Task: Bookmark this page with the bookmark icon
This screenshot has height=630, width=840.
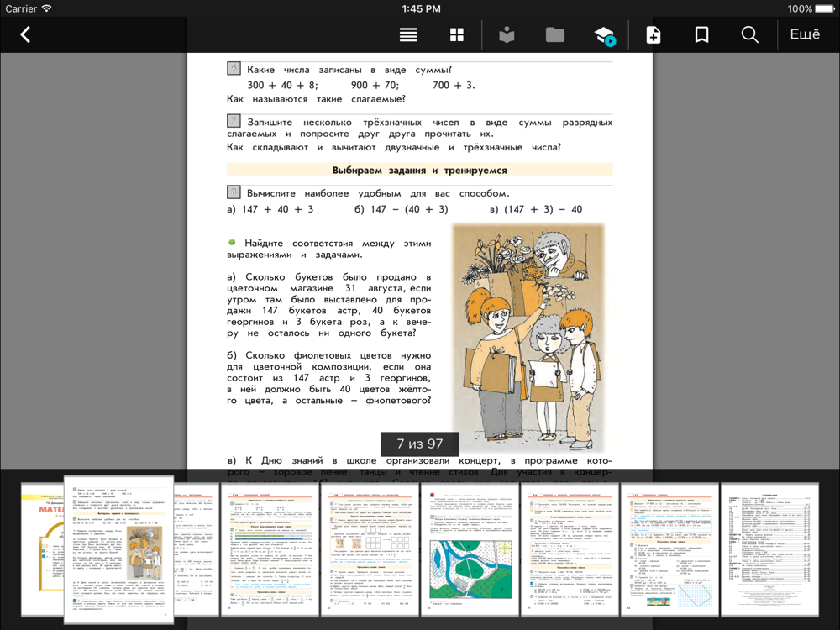Action: click(x=701, y=34)
